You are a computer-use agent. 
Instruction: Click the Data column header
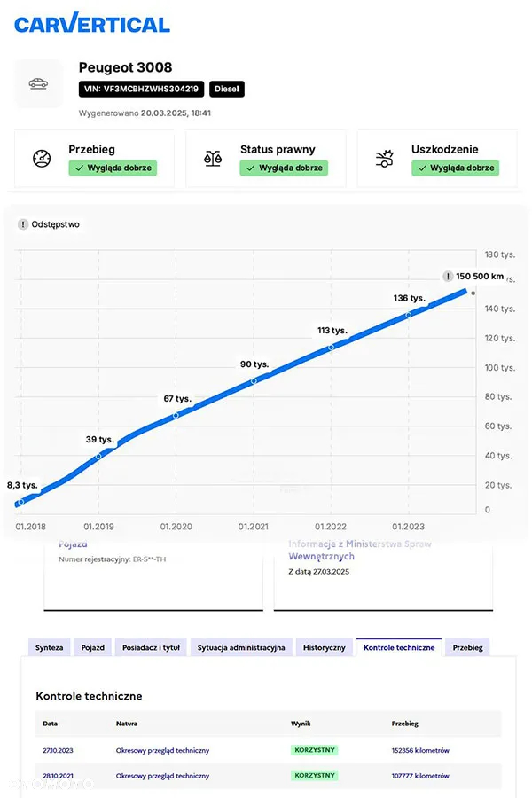pyautogui.click(x=50, y=724)
